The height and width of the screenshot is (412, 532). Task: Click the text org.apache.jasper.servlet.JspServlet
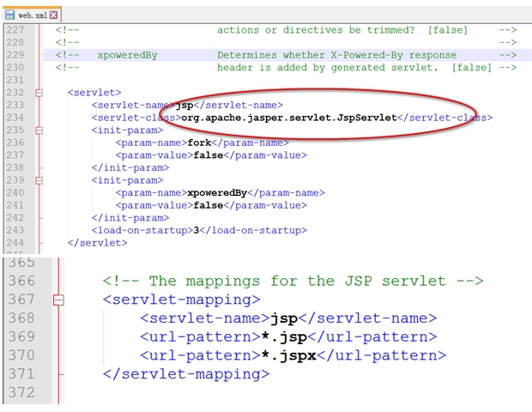point(289,118)
